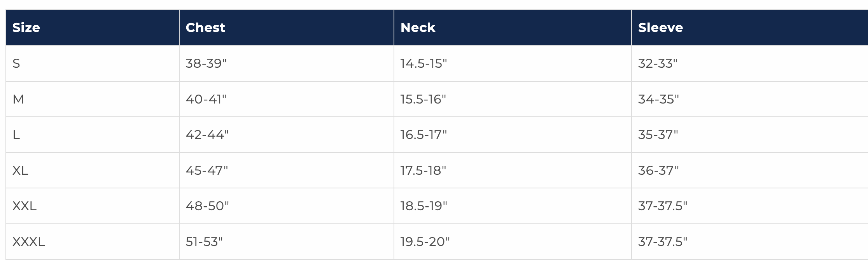Click the 32-33" sleeve measurement
The height and width of the screenshot is (260, 868).
point(658,63)
